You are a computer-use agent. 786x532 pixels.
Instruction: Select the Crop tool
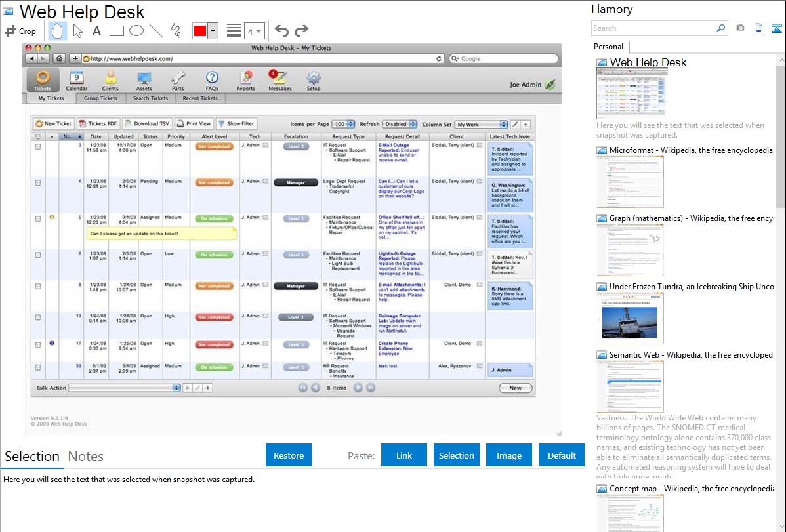(20, 31)
